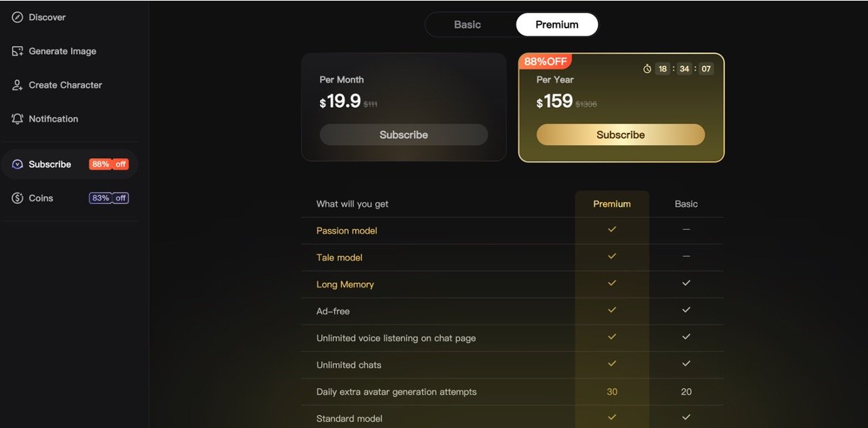
Task: Click the countdown timer clock icon
Action: (647, 69)
